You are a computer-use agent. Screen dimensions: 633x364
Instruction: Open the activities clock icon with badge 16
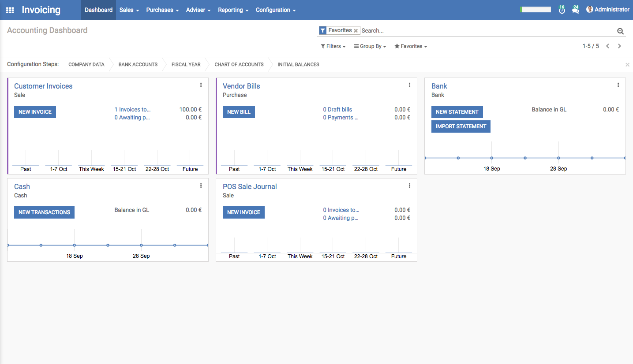562,10
